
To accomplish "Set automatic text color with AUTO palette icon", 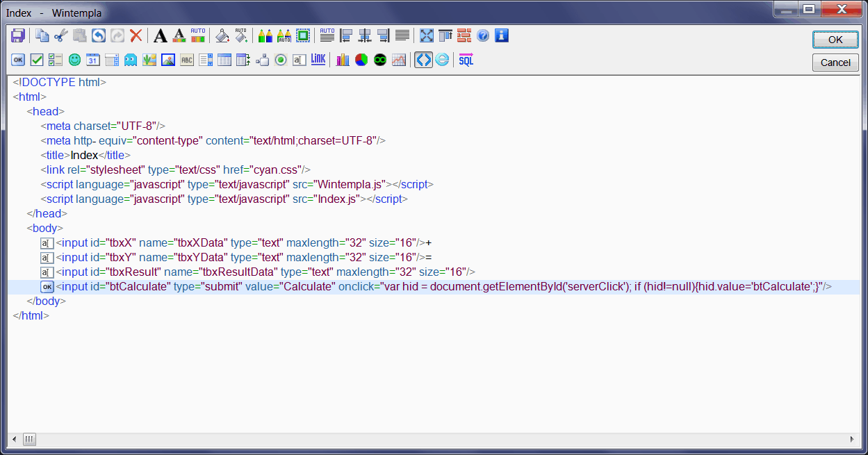I will pos(198,35).
